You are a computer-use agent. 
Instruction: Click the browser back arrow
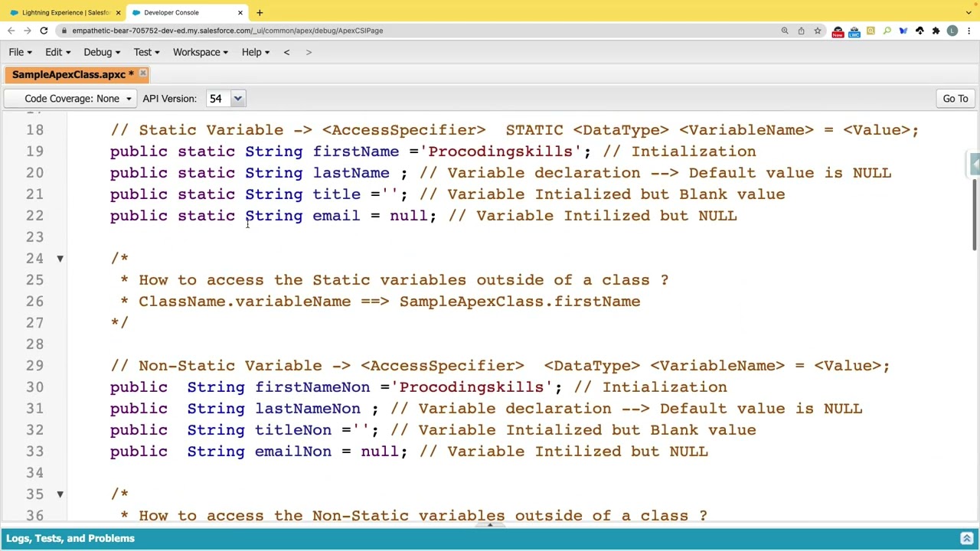(11, 31)
